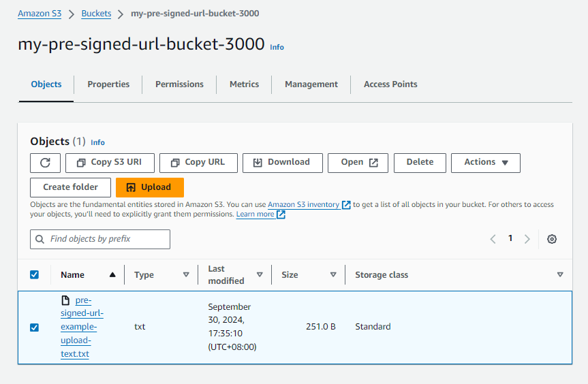Image resolution: width=588 pixels, height=384 pixels.
Task: Toggle the select-all objects checkbox
Action: click(x=35, y=275)
